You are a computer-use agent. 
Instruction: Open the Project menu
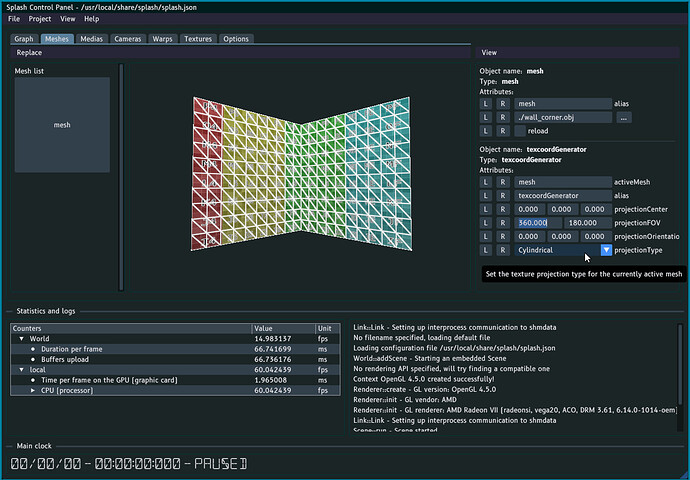coord(40,19)
